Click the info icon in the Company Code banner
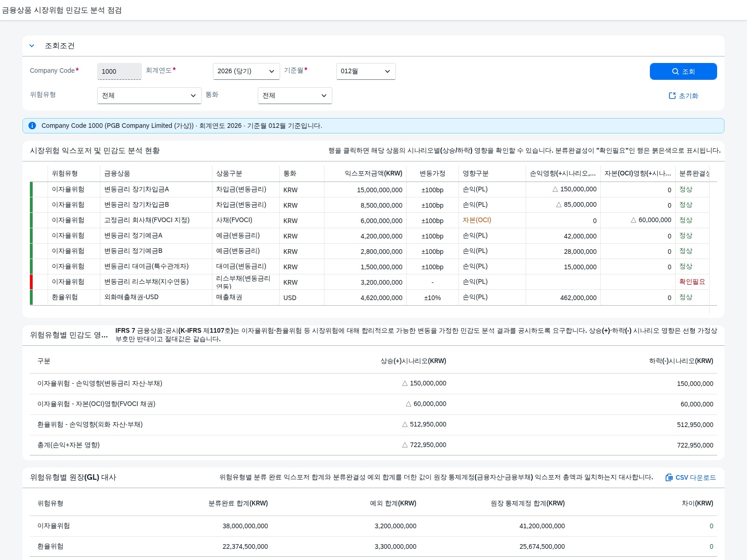 (32, 126)
